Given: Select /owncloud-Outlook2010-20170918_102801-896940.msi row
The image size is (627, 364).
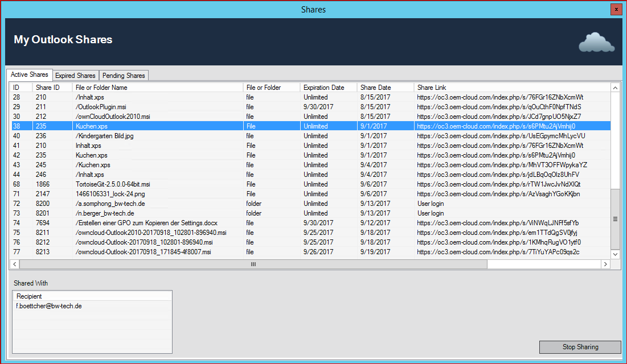Looking at the screenshot, I should (x=310, y=233).
